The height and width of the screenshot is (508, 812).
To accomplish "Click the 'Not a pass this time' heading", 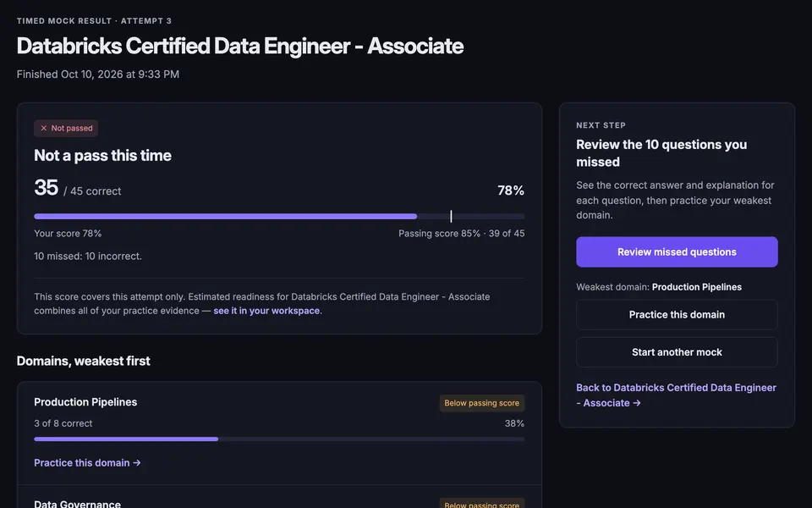I will pos(102,156).
